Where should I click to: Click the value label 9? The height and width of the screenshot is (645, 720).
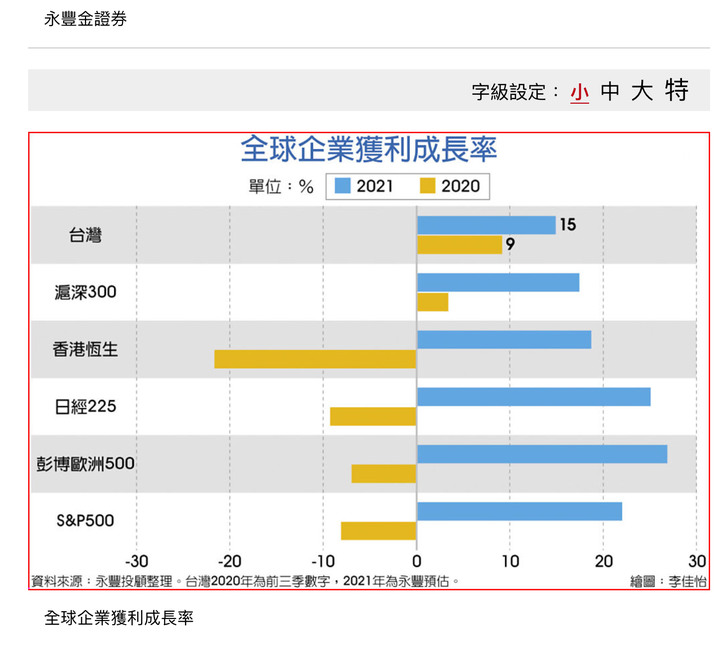[510, 244]
